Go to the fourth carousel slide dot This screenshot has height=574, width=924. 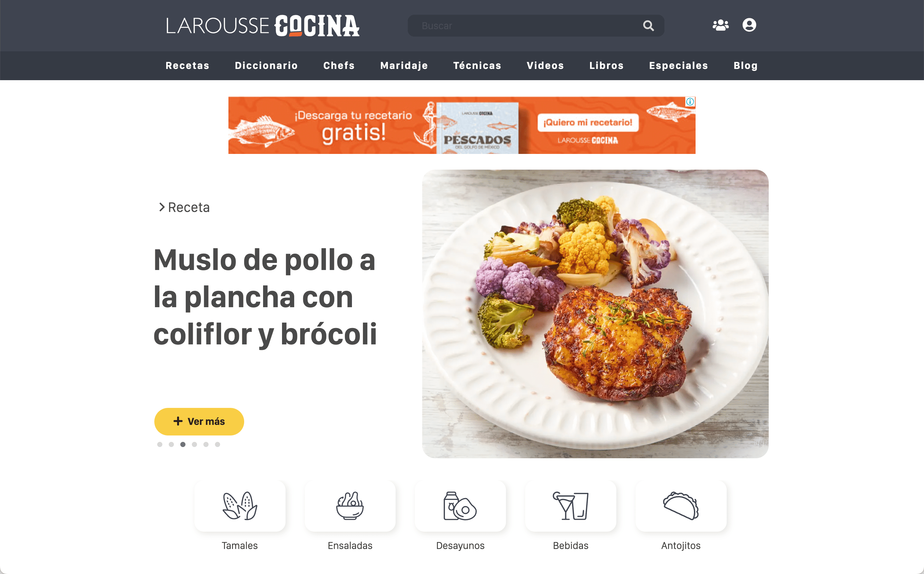[x=194, y=444]
